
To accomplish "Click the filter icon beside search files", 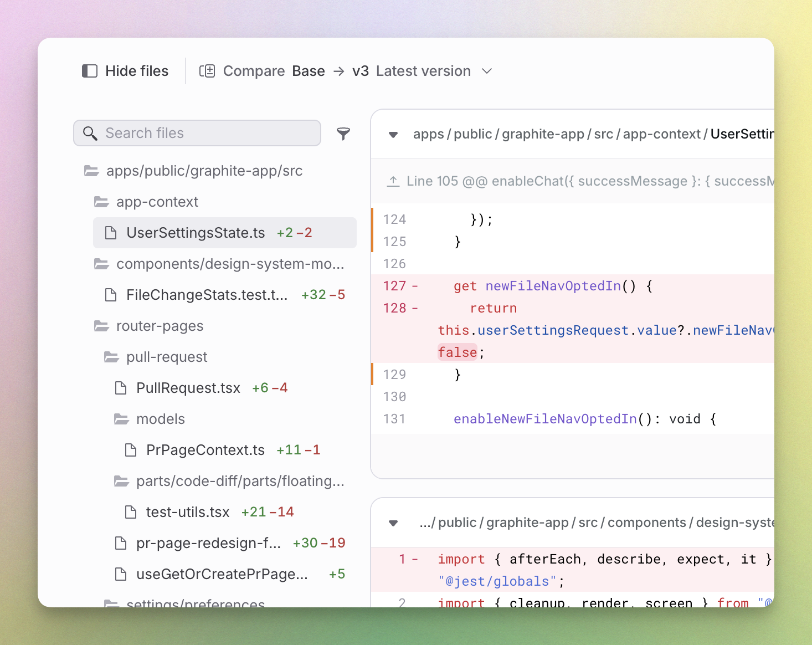I will tap(343, 133).
